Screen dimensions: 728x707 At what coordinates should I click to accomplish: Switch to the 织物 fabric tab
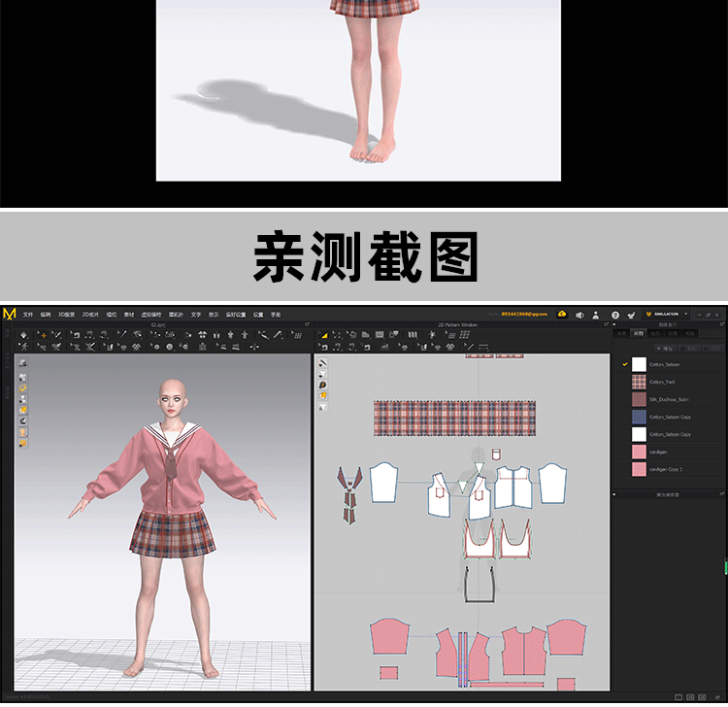click(638, 333)
